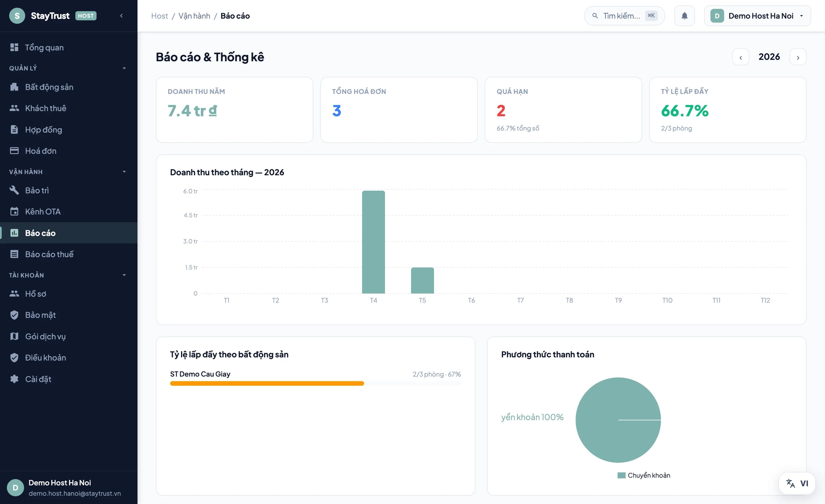Go to previous year
This screenshot has height=504, width=825.
point(740,57)
